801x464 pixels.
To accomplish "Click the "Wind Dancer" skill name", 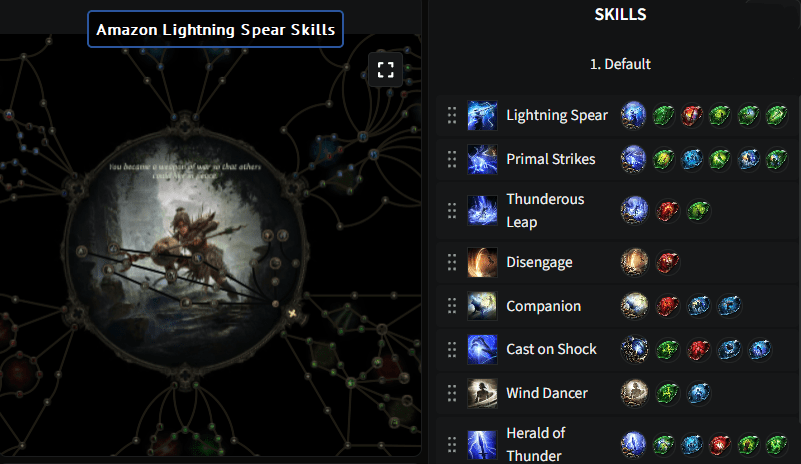I will (x=547, y=393).
